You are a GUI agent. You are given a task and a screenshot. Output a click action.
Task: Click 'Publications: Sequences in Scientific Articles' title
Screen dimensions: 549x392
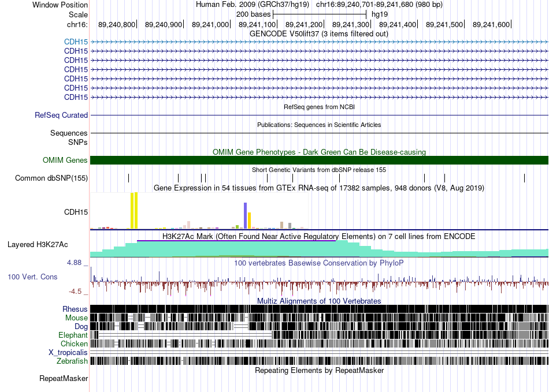pos(319,125)
